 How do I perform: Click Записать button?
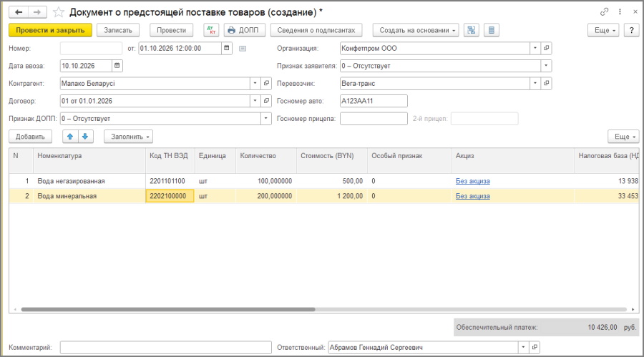(x=118, y=30)
